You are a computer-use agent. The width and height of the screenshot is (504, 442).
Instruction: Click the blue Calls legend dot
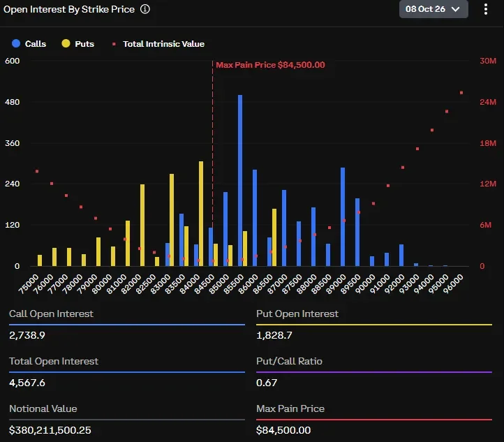click(x=16, y=43)
